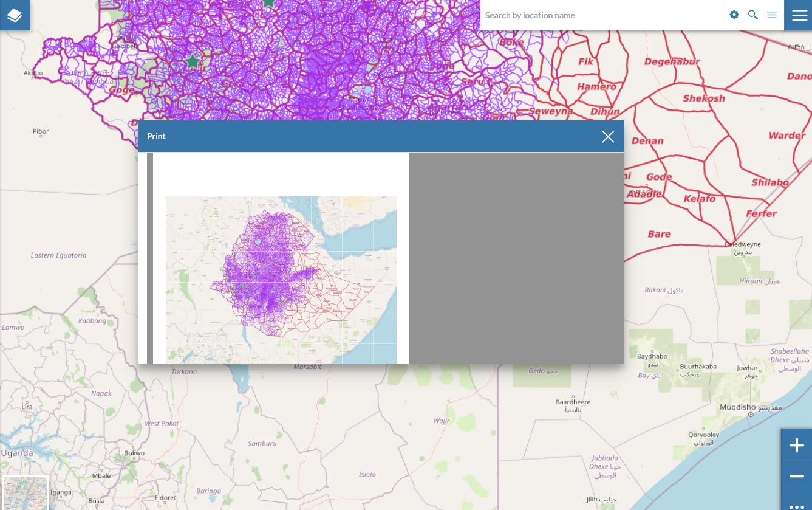
Task: Click the Samburu map label
Action: pyautogui.click(x=262, y=444)
